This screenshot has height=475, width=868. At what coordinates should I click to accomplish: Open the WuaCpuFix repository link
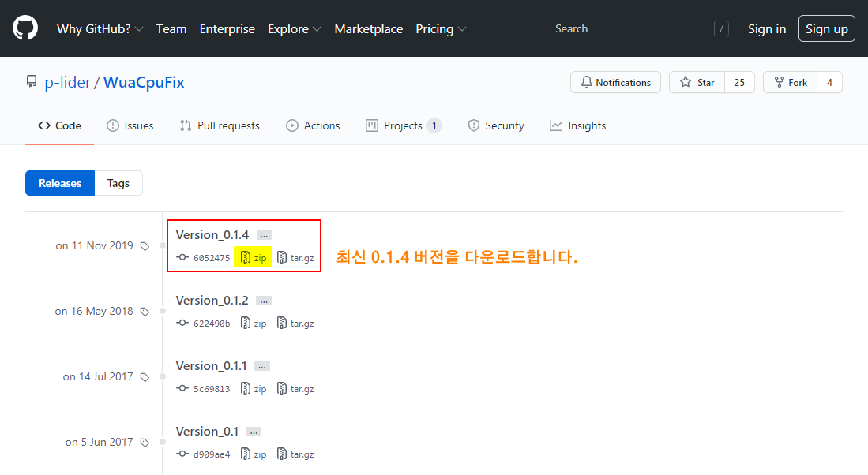pyautogui.click(x=144, y=82)
